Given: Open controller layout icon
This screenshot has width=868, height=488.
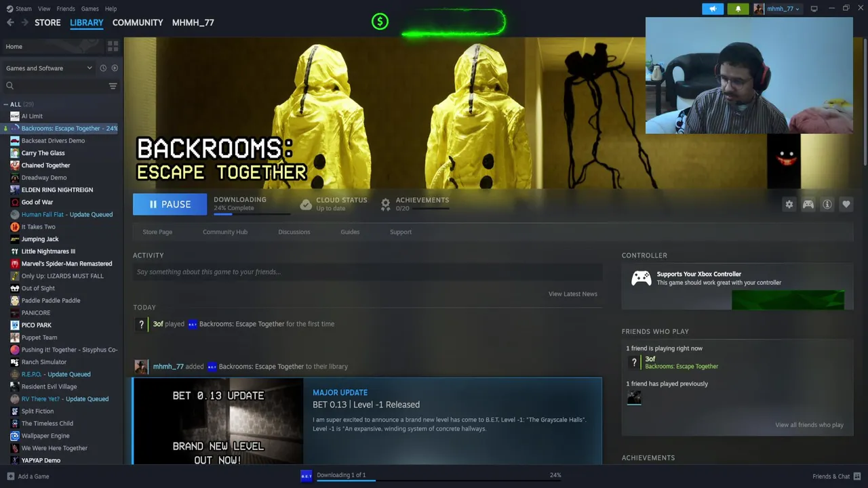Looking at the screenshot, I should (808, 204).
